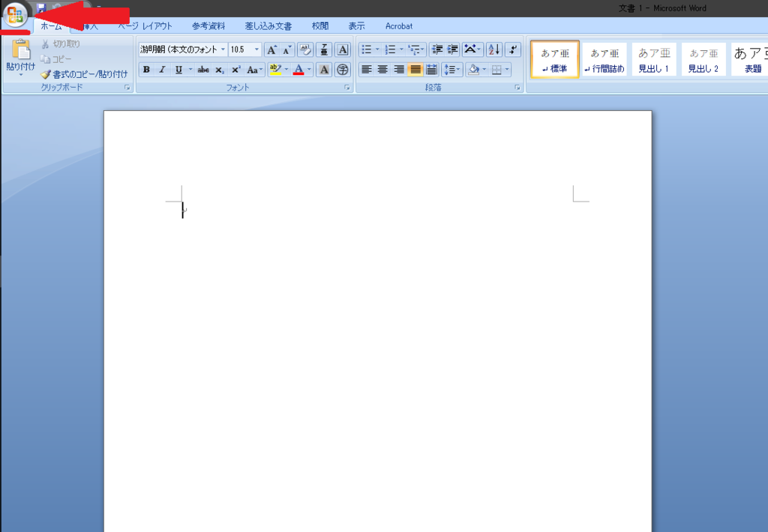The width and height of the screenshot is (768, 532).
Task: Click the 切り取り cut command
Action: click(x=61, y=44)
